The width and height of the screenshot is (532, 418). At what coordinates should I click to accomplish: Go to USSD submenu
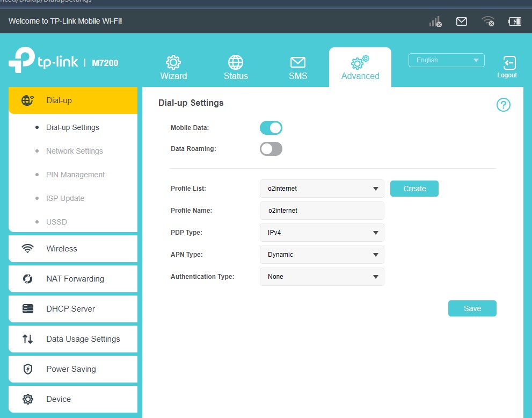click(x=56, y=222)
